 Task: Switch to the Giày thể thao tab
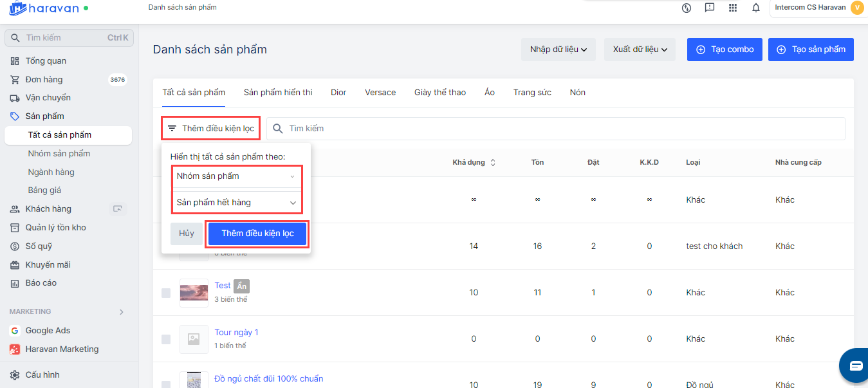point(439,93)
